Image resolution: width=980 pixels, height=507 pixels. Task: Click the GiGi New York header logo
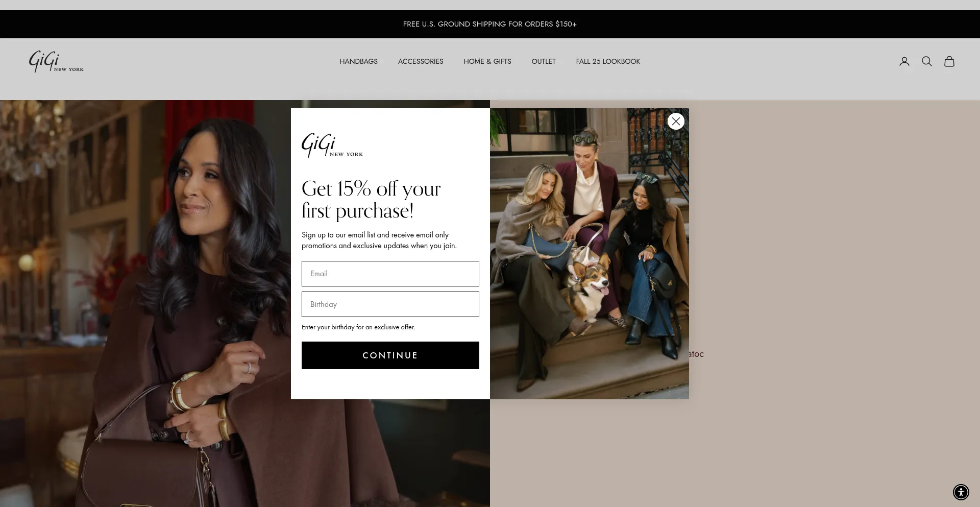click(56, 61)
